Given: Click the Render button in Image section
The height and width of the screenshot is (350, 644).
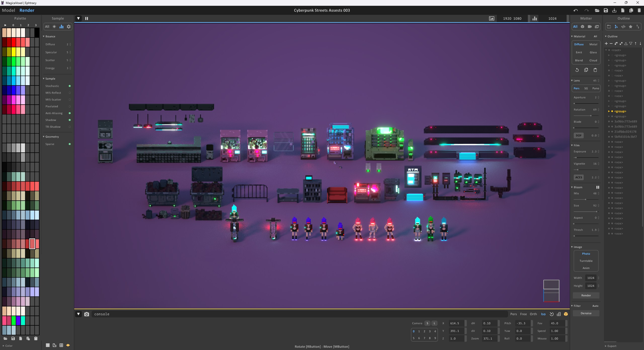Looking at the screenshot, I should click(586, 295).
